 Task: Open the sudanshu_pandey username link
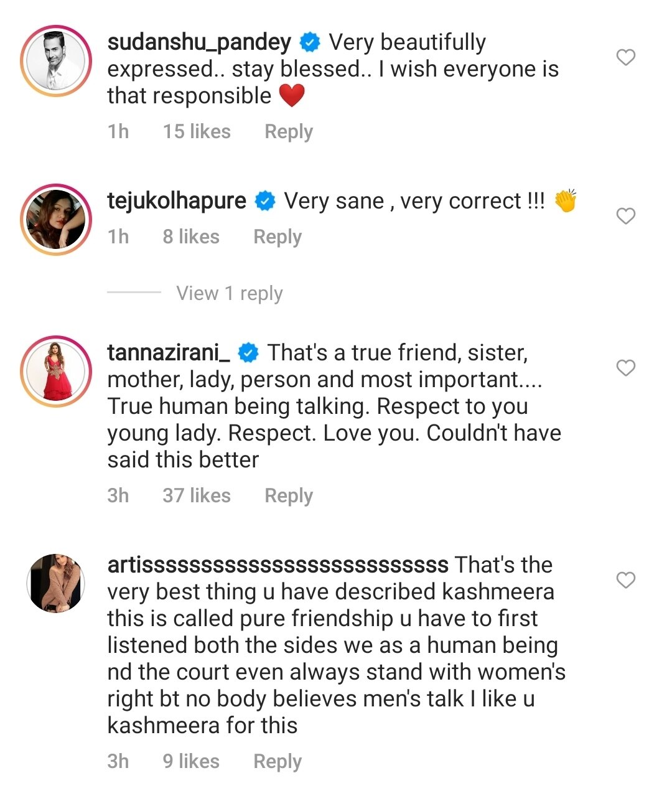[199, 42]
